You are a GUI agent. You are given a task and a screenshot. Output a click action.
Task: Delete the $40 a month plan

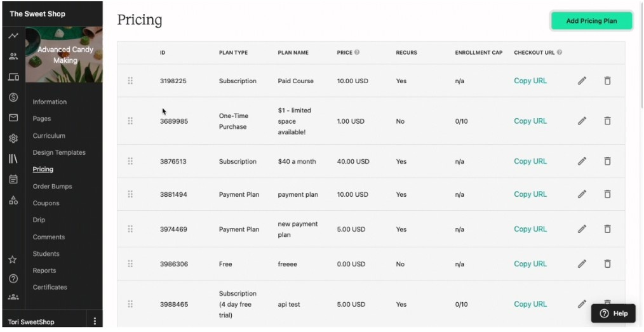tap(607, 161)
